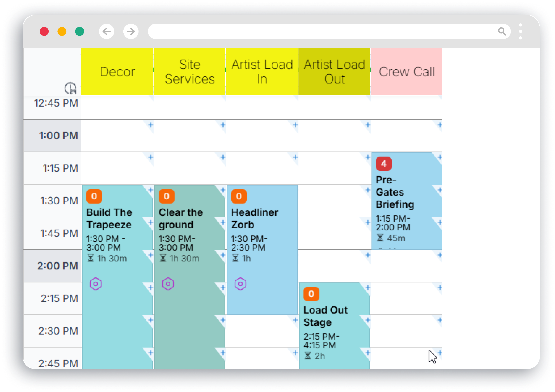555x392 pixels.
Task: Click the browser back arrow
Action: click(106, 32)
